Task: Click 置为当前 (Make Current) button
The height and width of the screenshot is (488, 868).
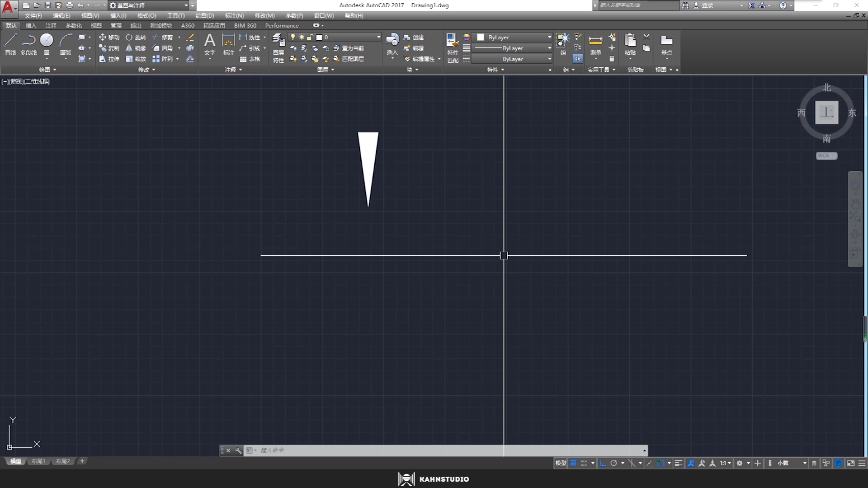Action: tap(349, 48)
